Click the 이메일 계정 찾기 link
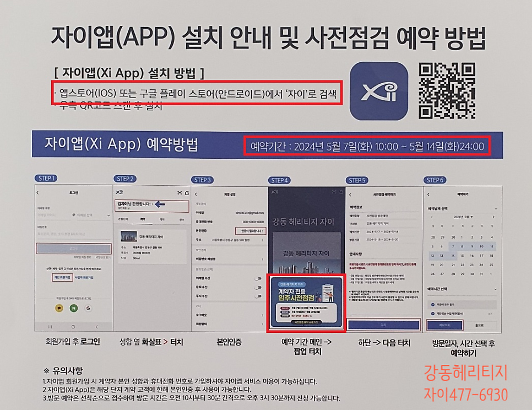Image resolution: width=532 pixels, height=410 pixels. [83, 257]
